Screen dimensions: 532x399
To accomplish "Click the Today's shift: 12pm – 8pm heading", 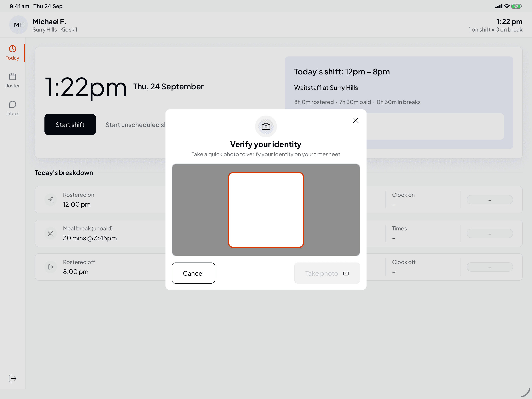I will point(342,72).
